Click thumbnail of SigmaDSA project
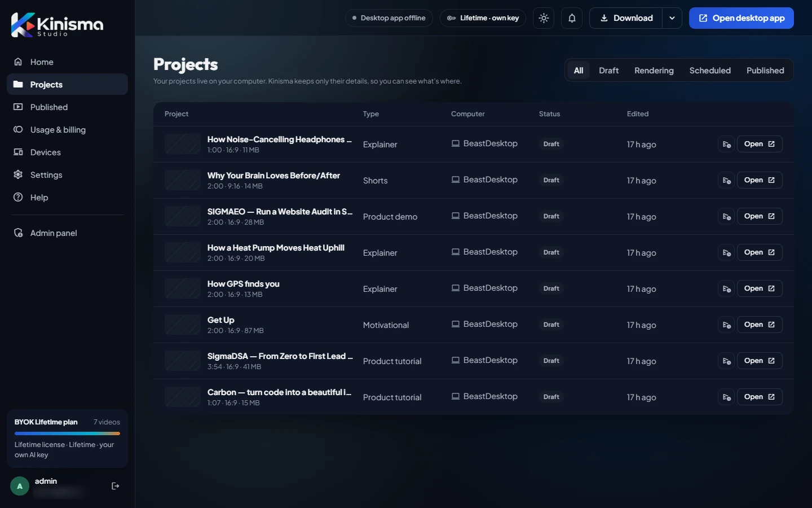812x508 pixels. click(183, 361)
